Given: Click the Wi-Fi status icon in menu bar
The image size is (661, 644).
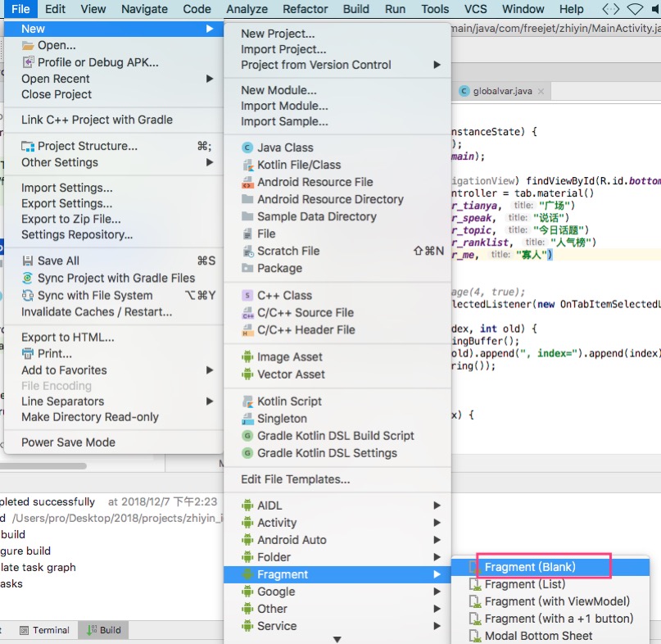Looking at the screenshot, I should click(x=635, y=9).
